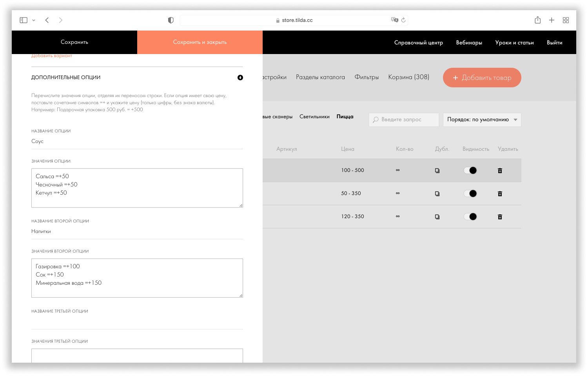The width and height of the screenshot is (588, 376).
Task: Click the Добавить товар button
Action: pyautogui.click(x=482, y=78)
